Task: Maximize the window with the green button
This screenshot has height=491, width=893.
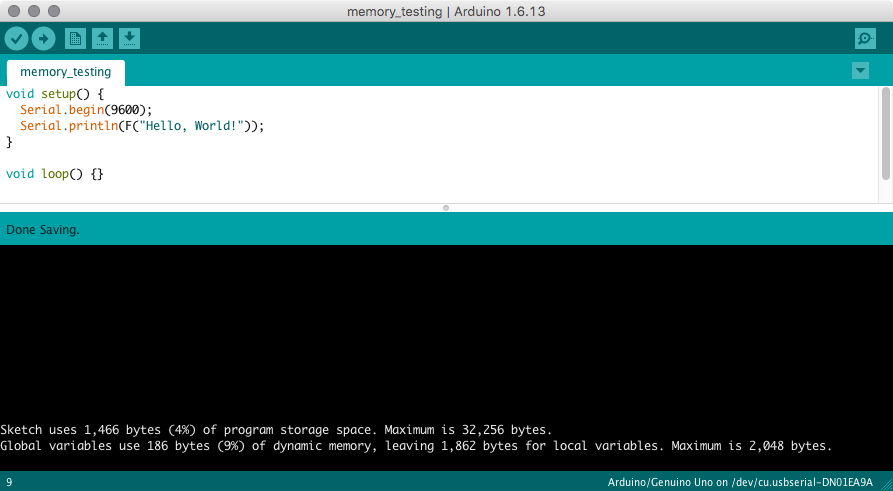Action: pyautogui.click(x=54, y=11)
